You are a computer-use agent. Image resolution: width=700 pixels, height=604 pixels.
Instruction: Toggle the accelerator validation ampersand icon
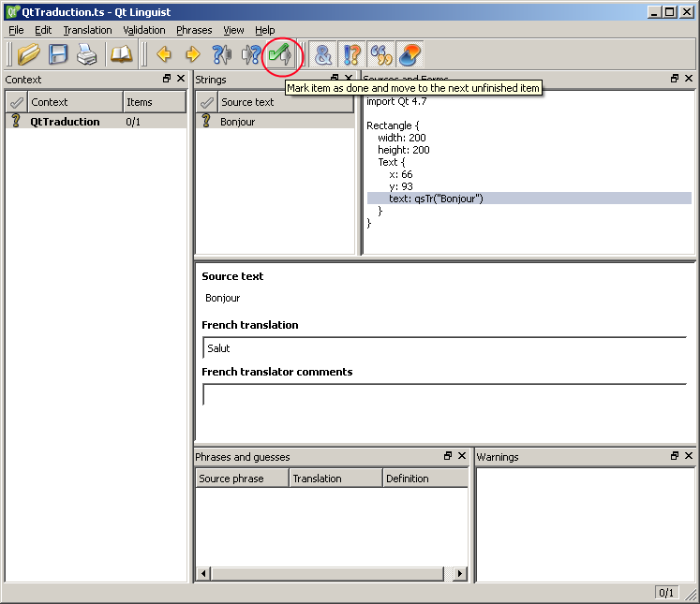pyautogui.click(x=323, y=55)
